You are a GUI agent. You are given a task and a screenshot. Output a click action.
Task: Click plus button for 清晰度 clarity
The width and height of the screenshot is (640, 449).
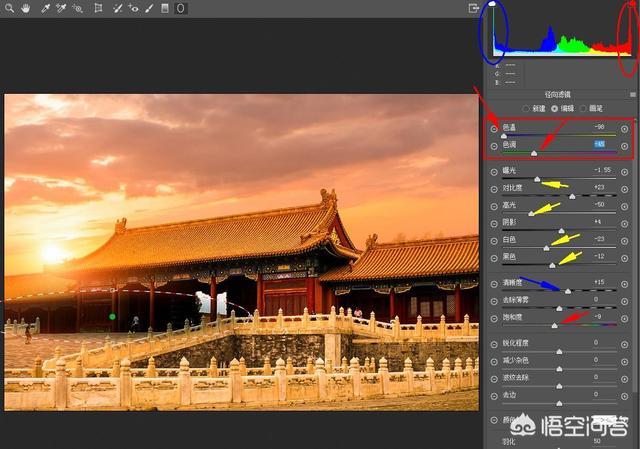[x=624, y=284]
